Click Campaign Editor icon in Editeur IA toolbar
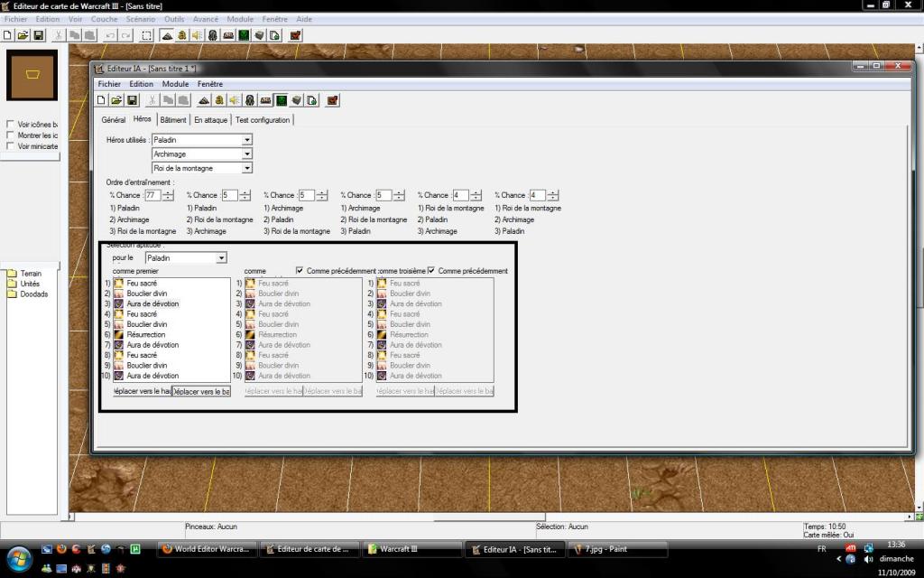 pos(265,100)
